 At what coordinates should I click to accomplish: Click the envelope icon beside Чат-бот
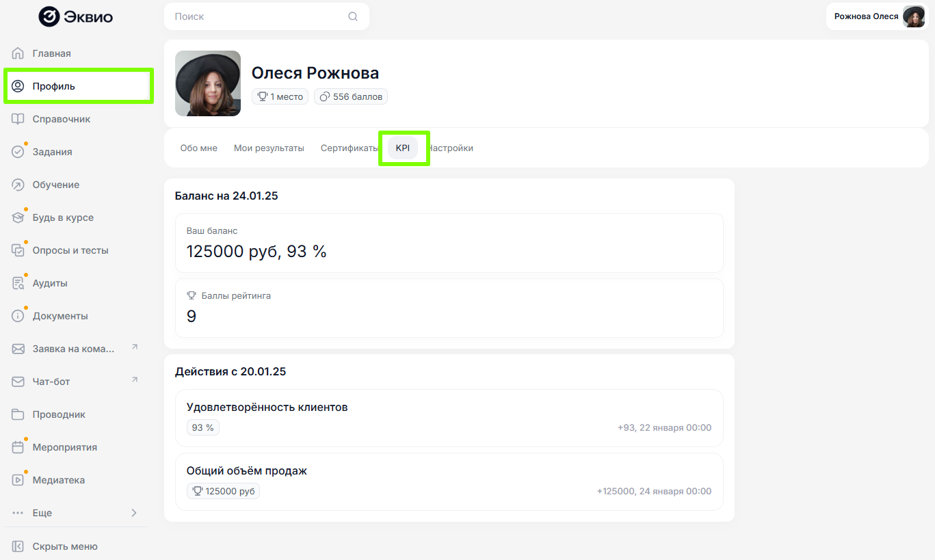coord(18,382)
